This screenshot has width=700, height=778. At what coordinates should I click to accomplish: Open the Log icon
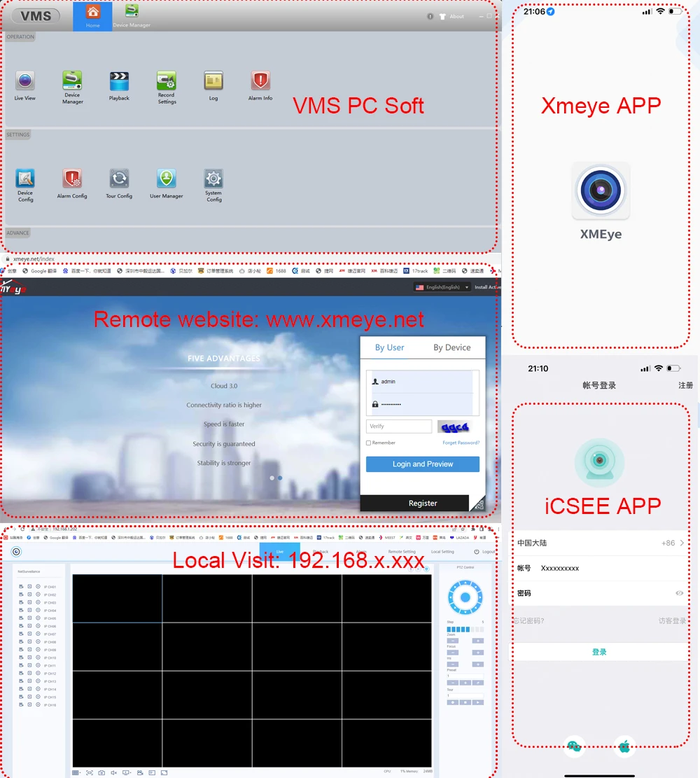pos(213,81)
